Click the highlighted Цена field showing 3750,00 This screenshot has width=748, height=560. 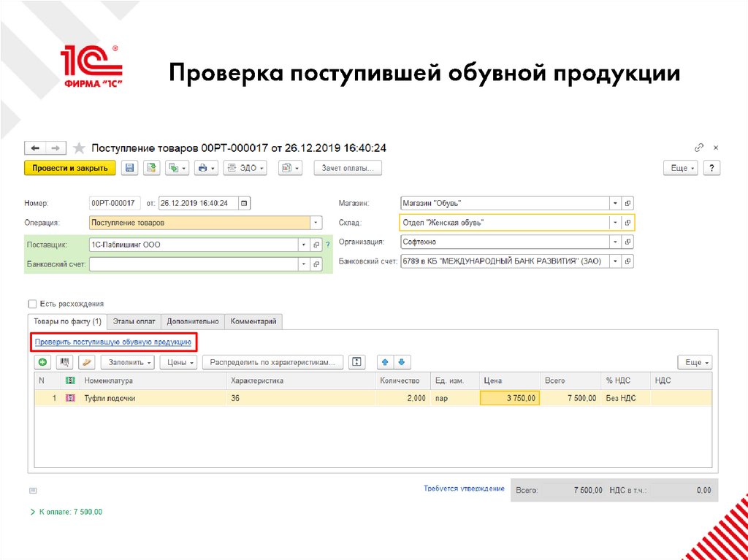coord(509,398)
